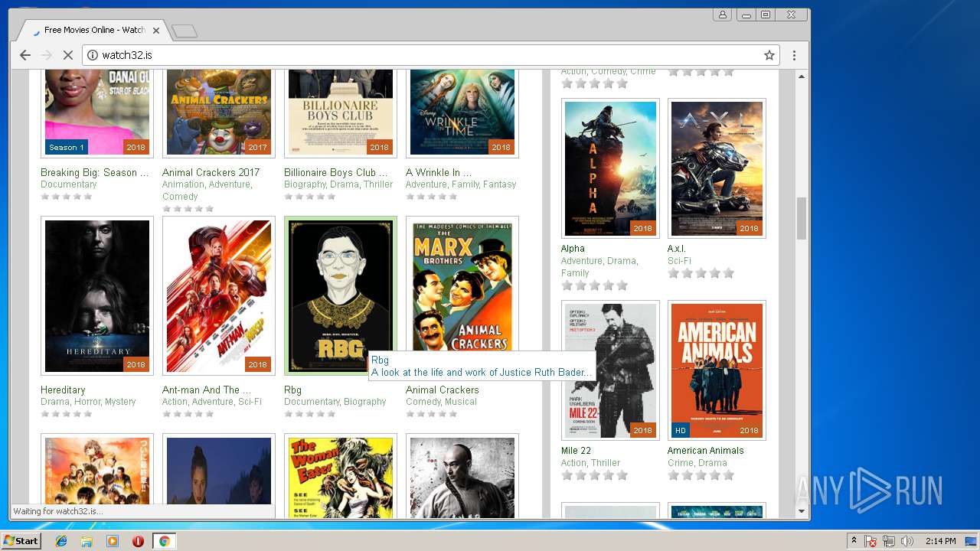The image size is (980, 551).
Task: Open the Breaking Big Season 1 poster
Action: 97,112
